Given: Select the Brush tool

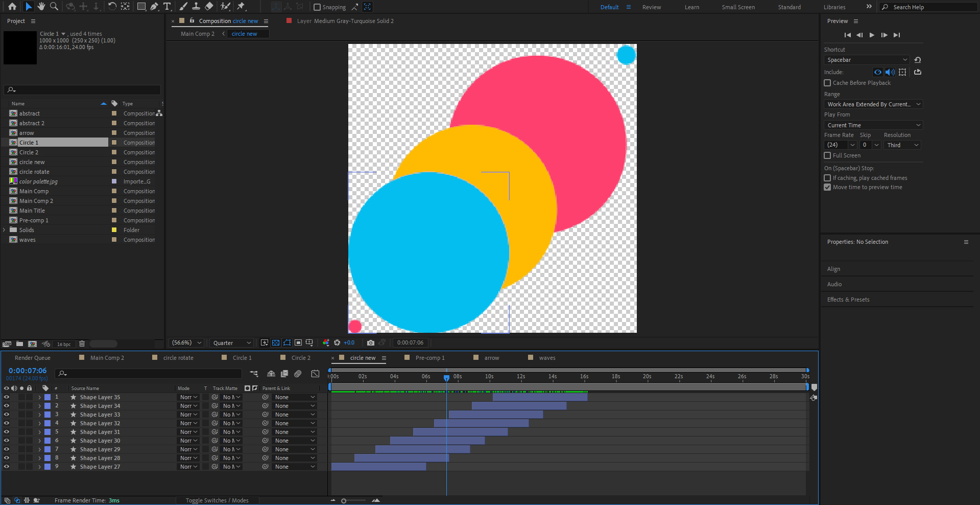Looking at the screenshot, I should pos(183,7).
